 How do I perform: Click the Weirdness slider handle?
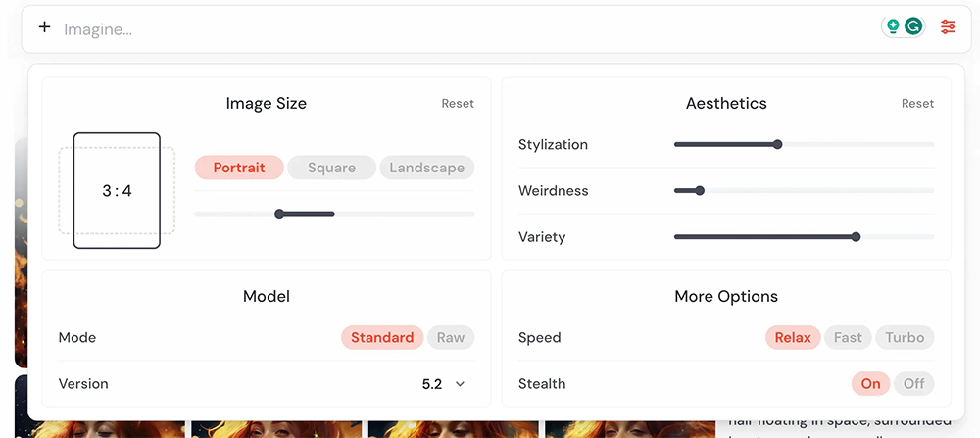pos(700,190)
